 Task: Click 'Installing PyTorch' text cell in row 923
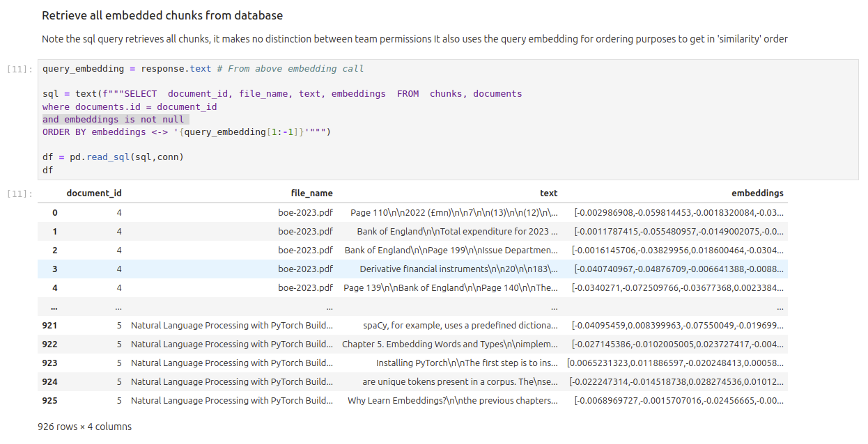pos(467,363)
